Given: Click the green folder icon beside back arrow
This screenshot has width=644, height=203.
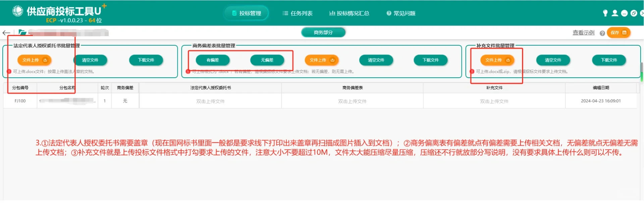Looking at the screenshot, I should [22, 32].
